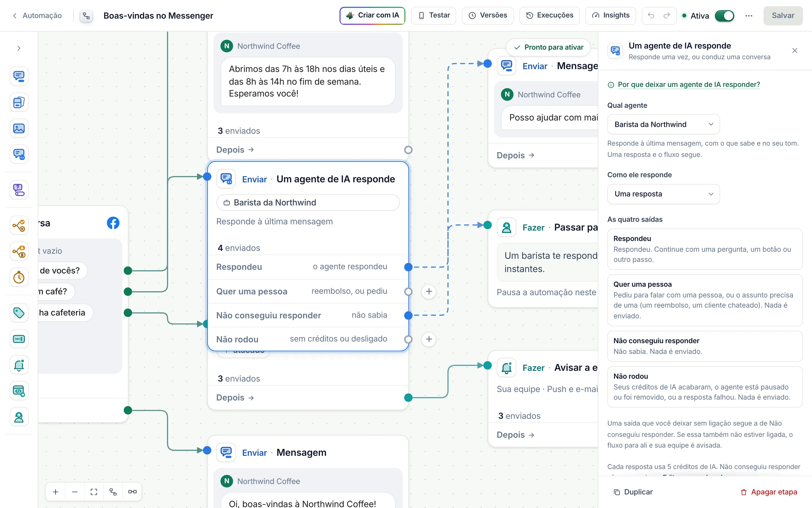
Task: Close the agent settings panel
Action: pos(795,51)
